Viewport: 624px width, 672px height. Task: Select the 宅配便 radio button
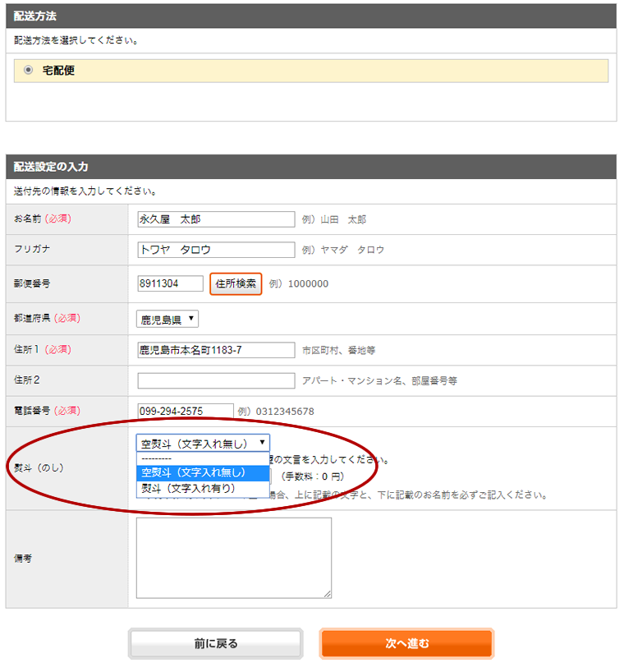coord(29,71)
